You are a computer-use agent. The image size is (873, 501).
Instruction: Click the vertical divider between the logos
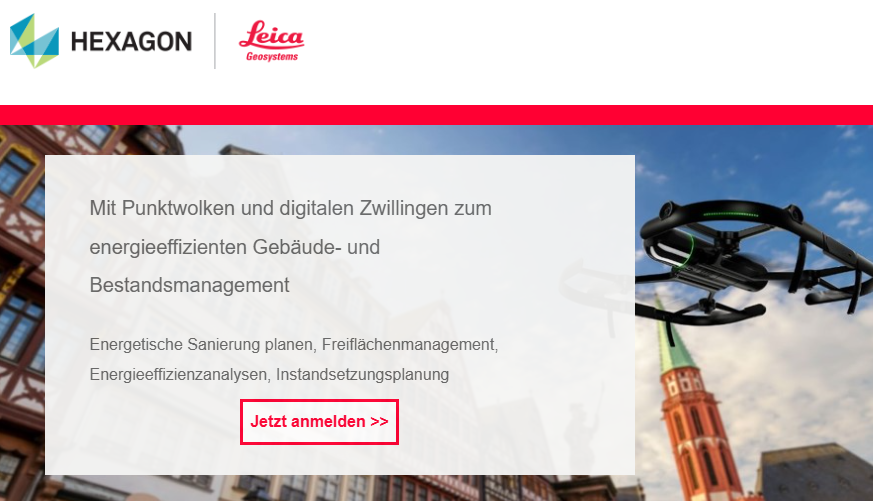coord(215,41)
